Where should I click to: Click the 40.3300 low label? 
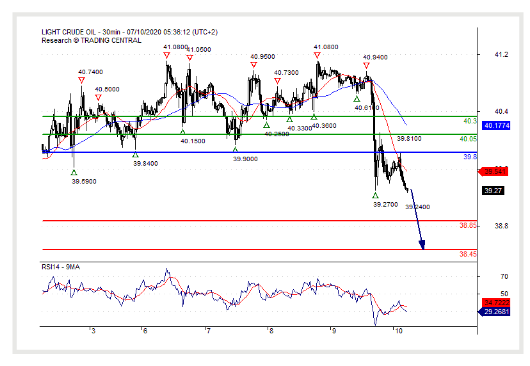tap(299, 128)
